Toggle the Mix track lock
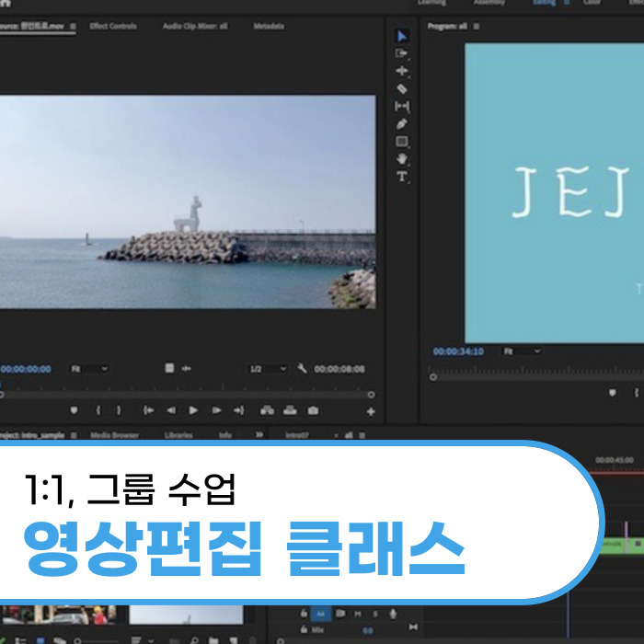The image size is (644, 644). tap(304, 629)
